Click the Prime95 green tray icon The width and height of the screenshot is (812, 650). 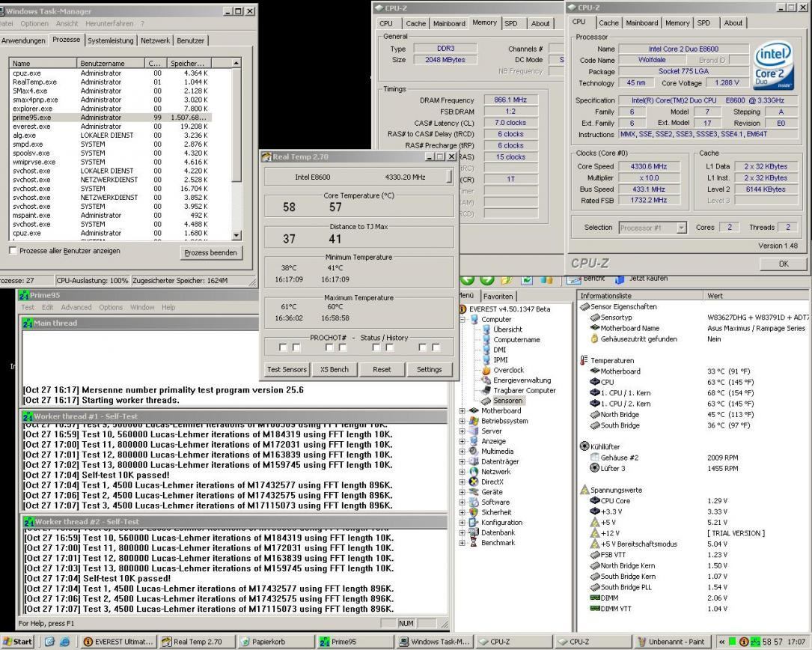pyautogui.click(x=755, y=642)
